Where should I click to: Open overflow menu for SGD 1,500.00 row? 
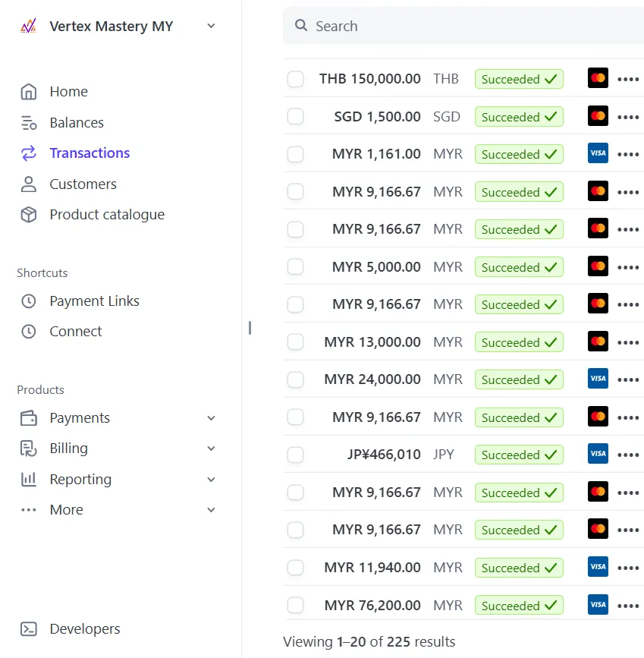(628, 117)
